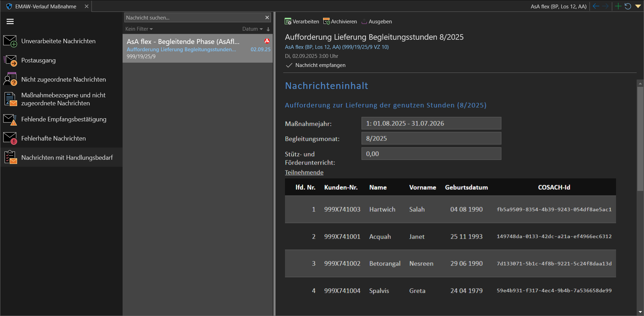The height and width of the screenshot is (316, 644).
Task: Select participant row Betorangal Nesreen
Action: (x=451, y=264)
